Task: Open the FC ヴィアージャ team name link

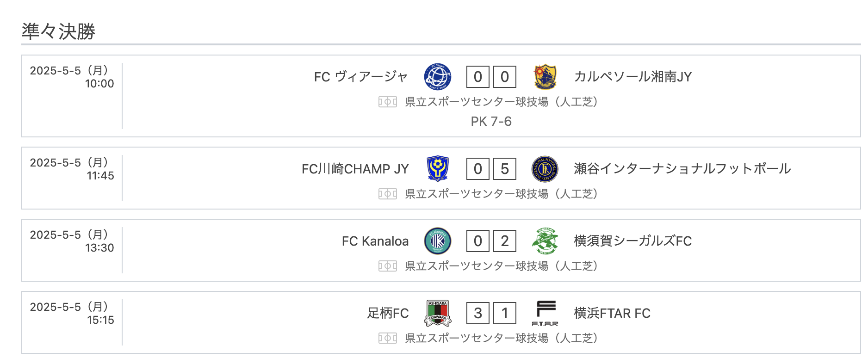Action: 360,77
